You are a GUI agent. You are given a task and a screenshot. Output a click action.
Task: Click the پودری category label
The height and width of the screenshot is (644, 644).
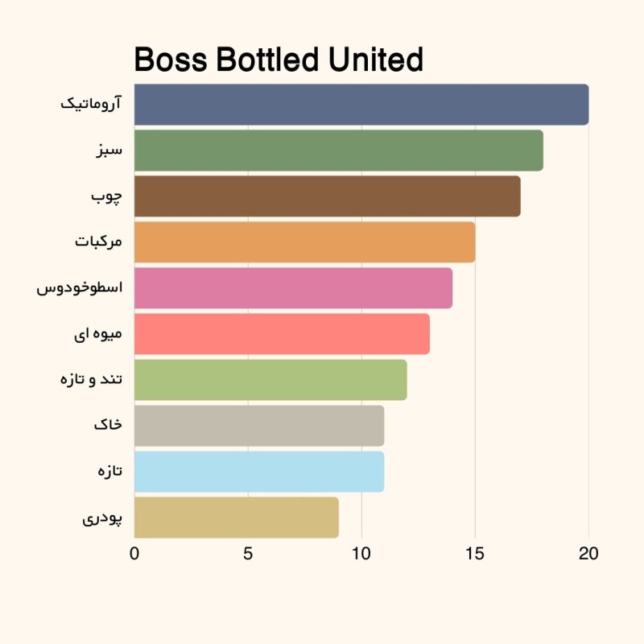[102, 518]
